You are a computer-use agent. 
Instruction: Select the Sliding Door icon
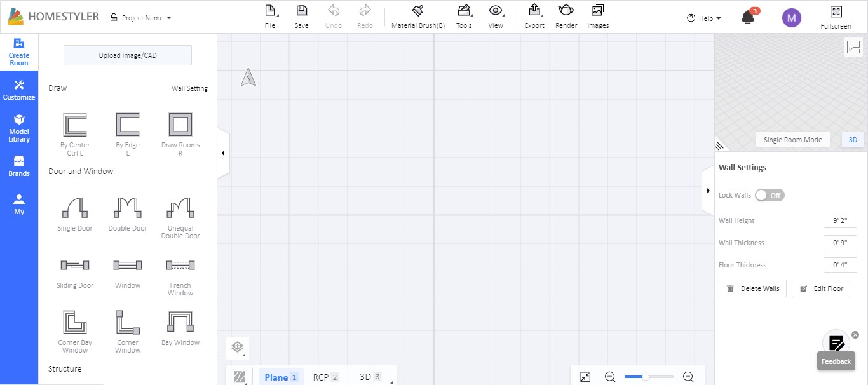(x=75, y=265)
